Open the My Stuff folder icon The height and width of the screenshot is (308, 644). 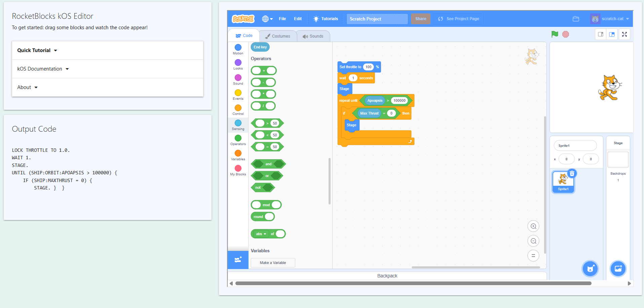(576, 19)
